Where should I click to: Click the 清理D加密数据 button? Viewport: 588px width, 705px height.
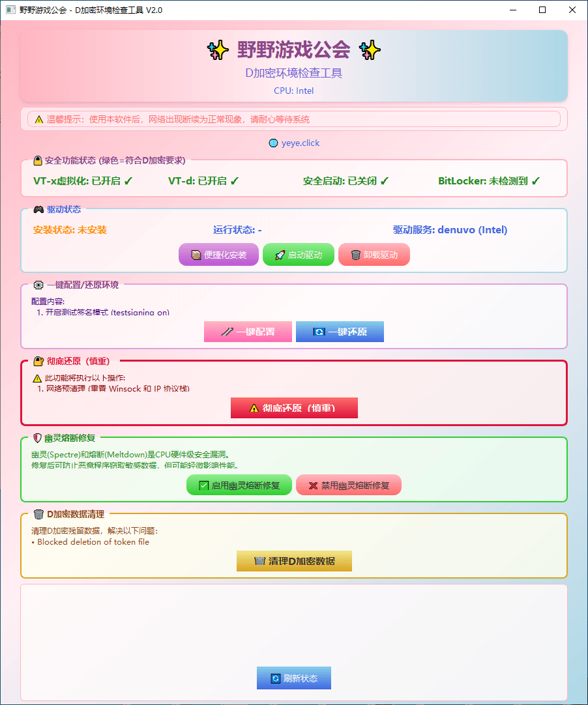click(x=294, y=561)
